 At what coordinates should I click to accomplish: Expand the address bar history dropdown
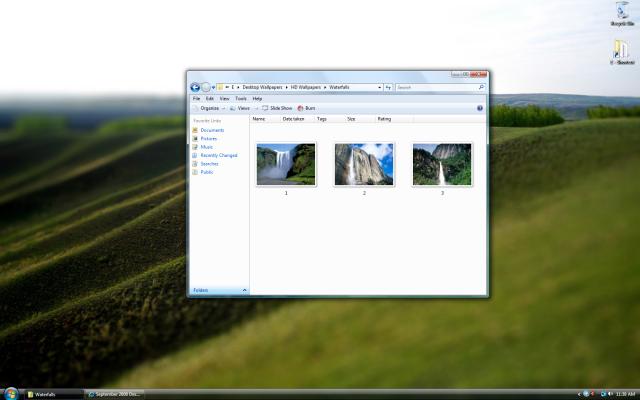(x=380, y=87)
